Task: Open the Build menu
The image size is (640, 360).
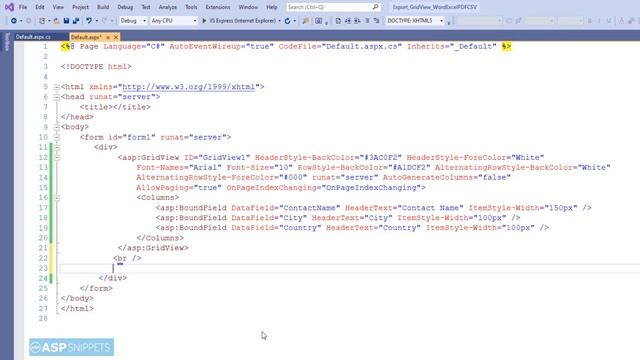Action: click(103, 7)
